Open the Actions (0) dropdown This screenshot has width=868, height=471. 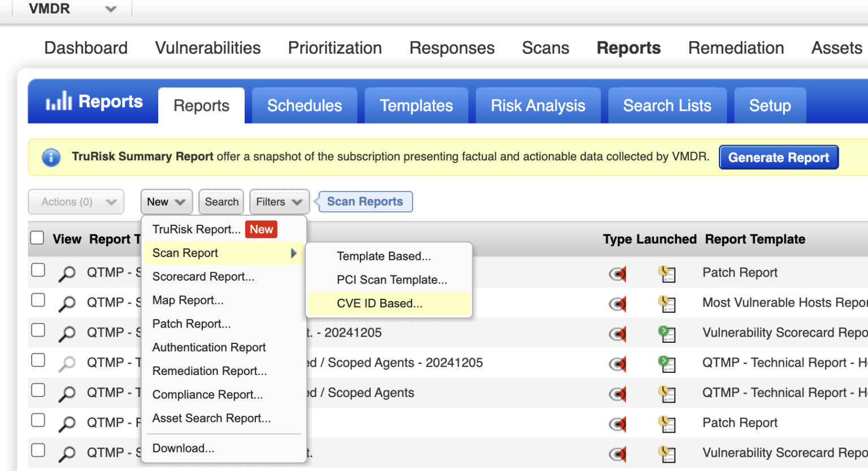tap(76, 202)
